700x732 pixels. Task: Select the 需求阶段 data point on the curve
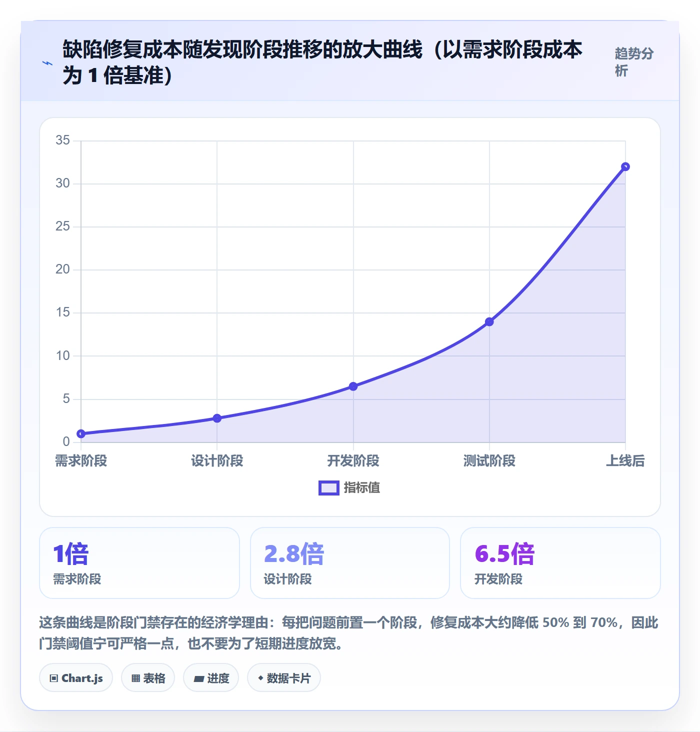point(81,433)
